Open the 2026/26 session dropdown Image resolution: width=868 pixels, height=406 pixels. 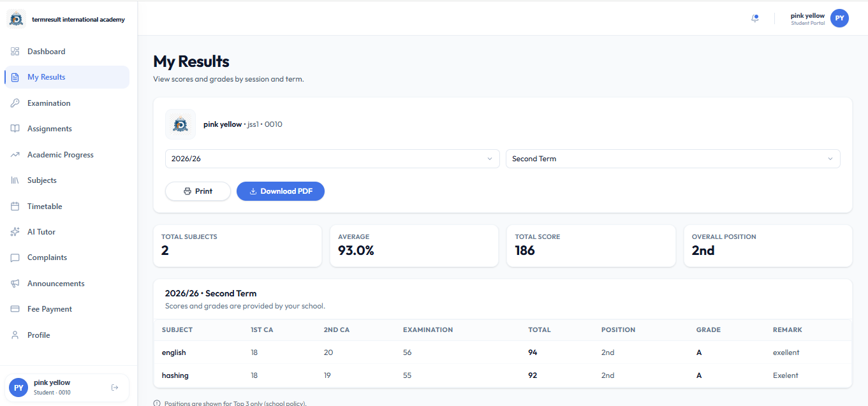(332, 159)
